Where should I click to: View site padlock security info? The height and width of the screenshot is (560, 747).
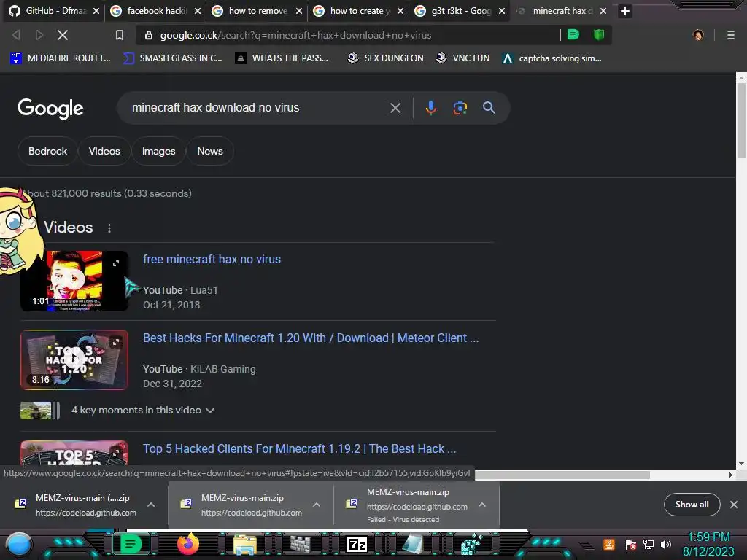(149, 35)
